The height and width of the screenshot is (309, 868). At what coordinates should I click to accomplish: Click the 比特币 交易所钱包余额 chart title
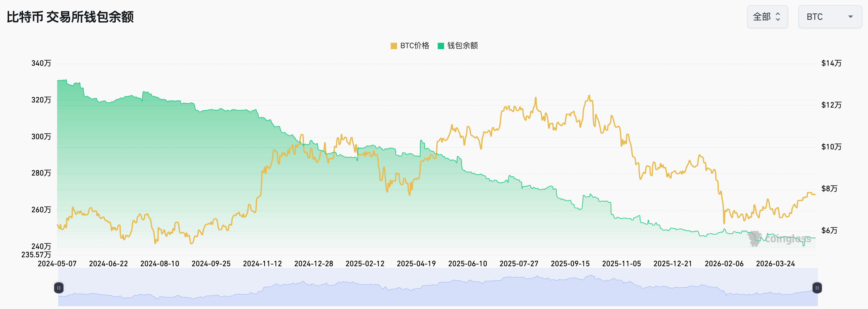click(x=70, y=17)
